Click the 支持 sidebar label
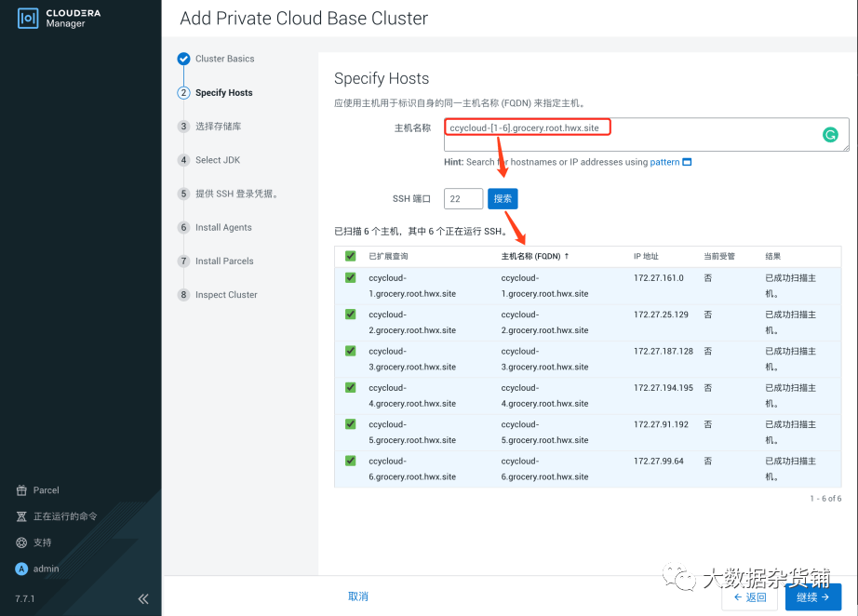 (42, 542)
